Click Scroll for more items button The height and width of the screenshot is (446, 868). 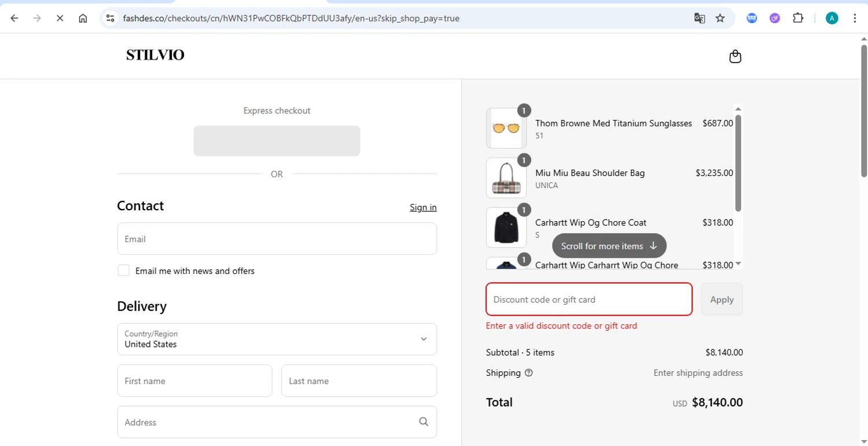click(609, 246)
